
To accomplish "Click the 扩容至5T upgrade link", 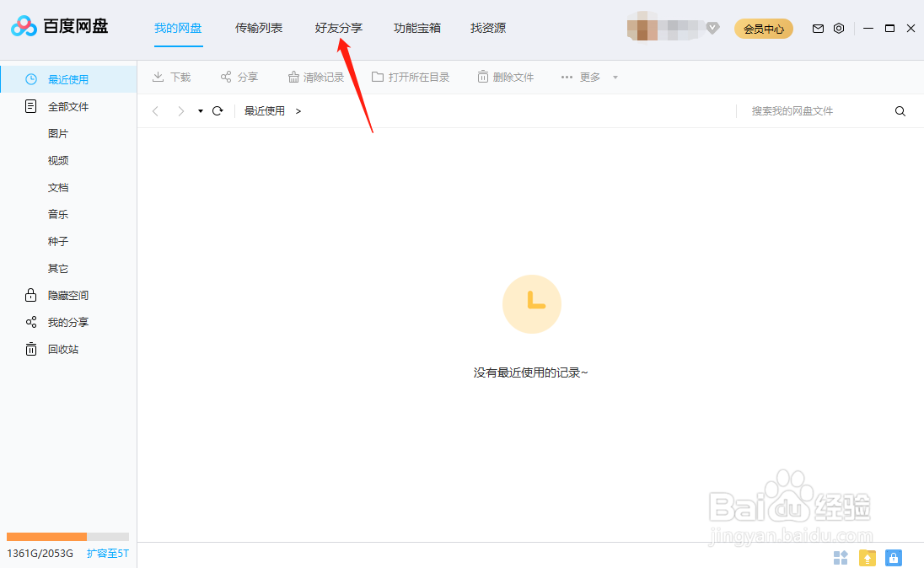I will point(108,554).
